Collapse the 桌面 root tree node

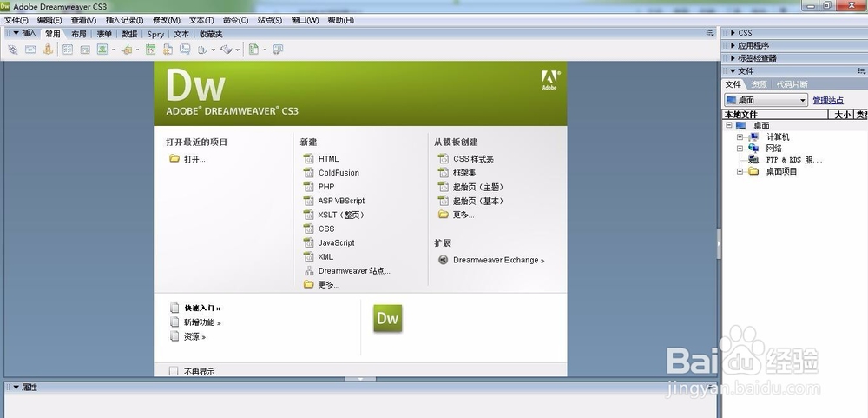[x=729, y=125]
